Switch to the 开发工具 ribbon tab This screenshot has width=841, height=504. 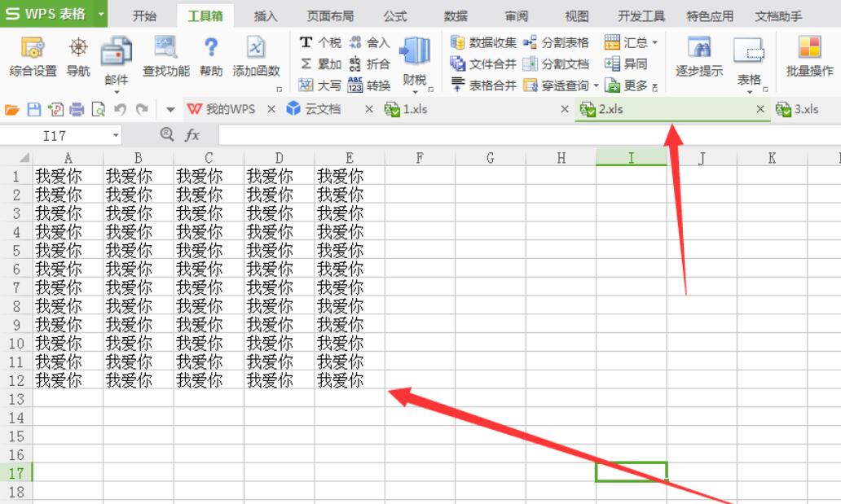click(x=641, y=16)
